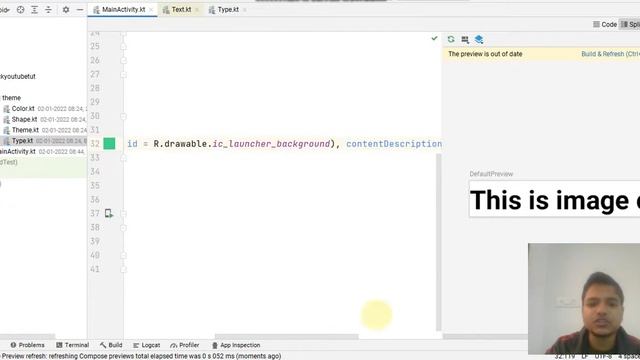The width and height of the screenshot is (640, 360).
Task: Click the middle preview toolbar icon next to refresh
Action: click(465, 39)
